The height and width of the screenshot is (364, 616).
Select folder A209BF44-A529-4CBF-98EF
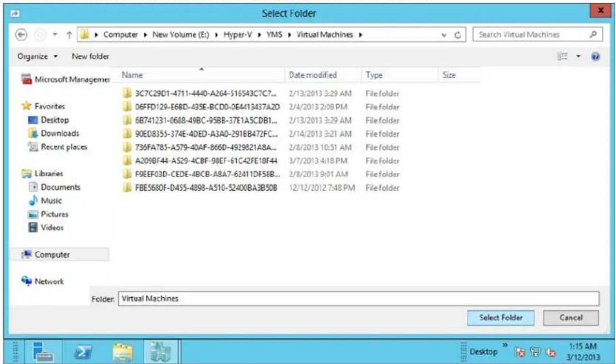(206, 161)
